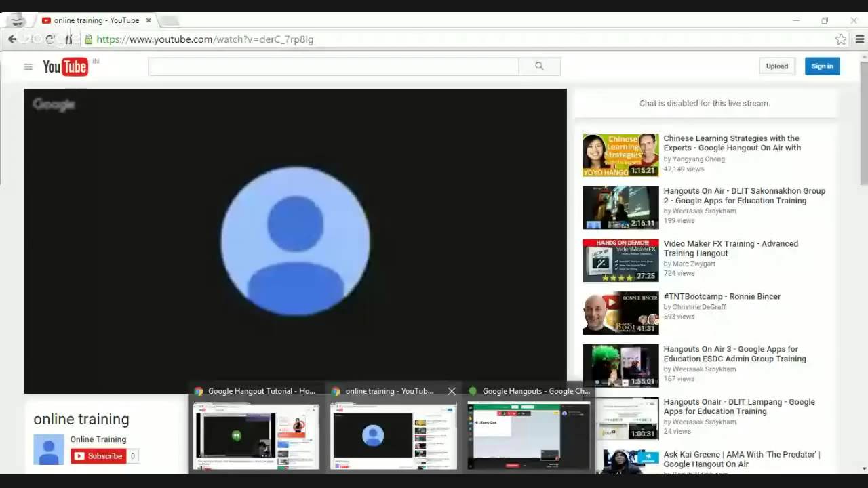Open the Chrome menu icon

[x=860, y=39]
